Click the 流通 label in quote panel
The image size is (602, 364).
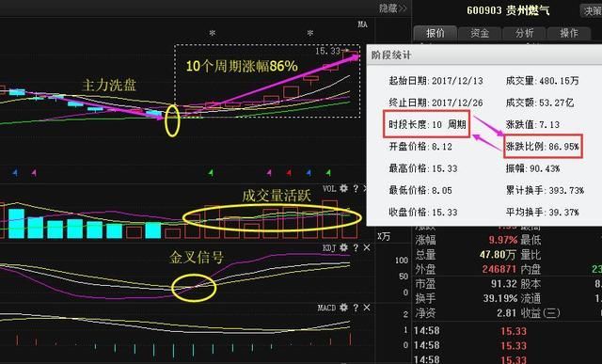(531, 298)
